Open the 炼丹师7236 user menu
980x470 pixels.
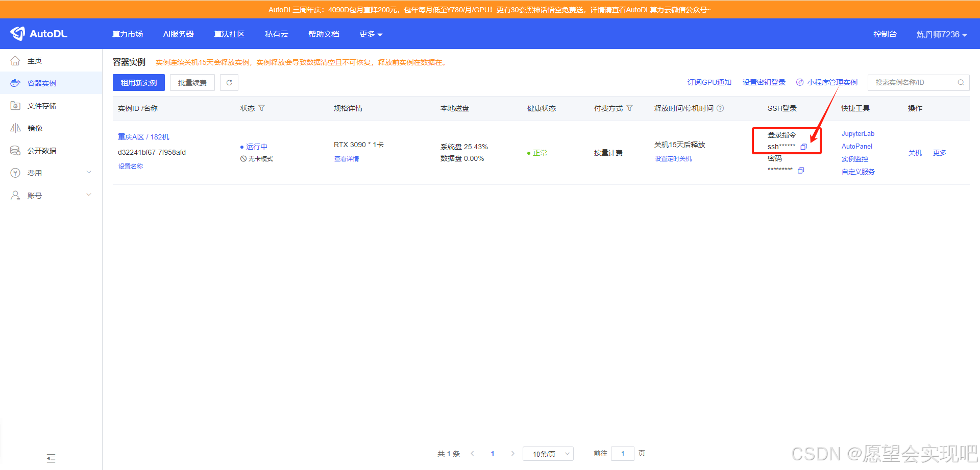pyautogui.click(x=942, y=34)
